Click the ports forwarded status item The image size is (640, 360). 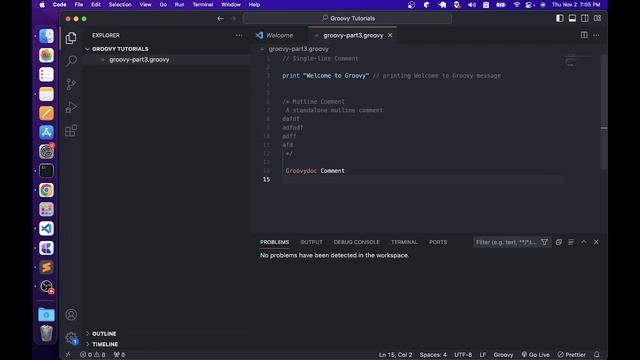[x=120, y=355]
